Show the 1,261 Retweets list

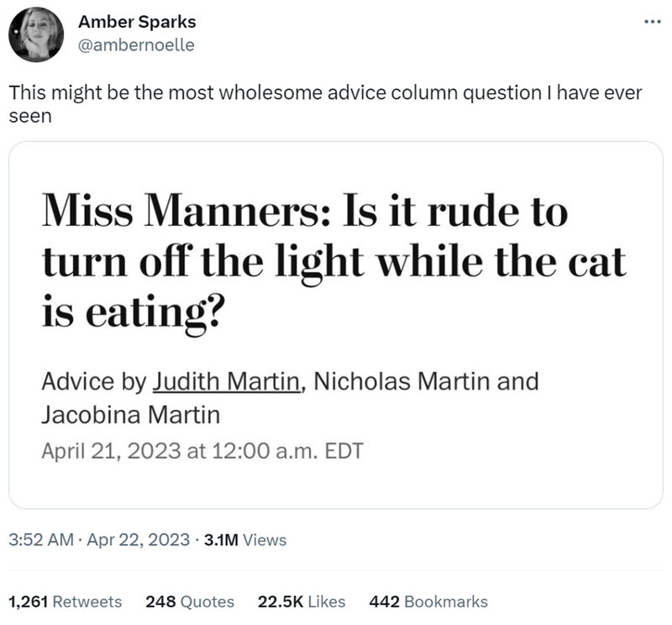tap(65, 601)
